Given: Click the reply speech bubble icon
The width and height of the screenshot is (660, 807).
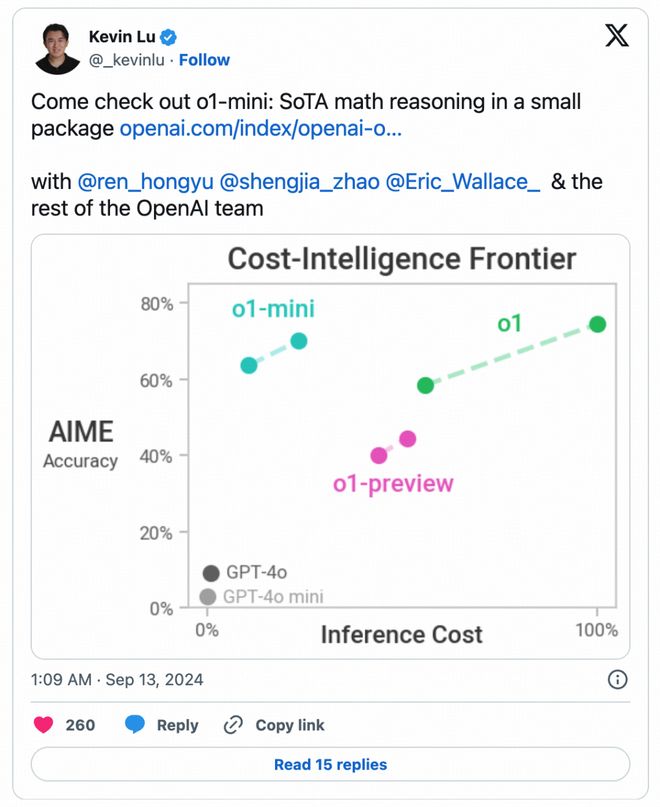Looking at the screenshot, I should click(x=135, y=725).
